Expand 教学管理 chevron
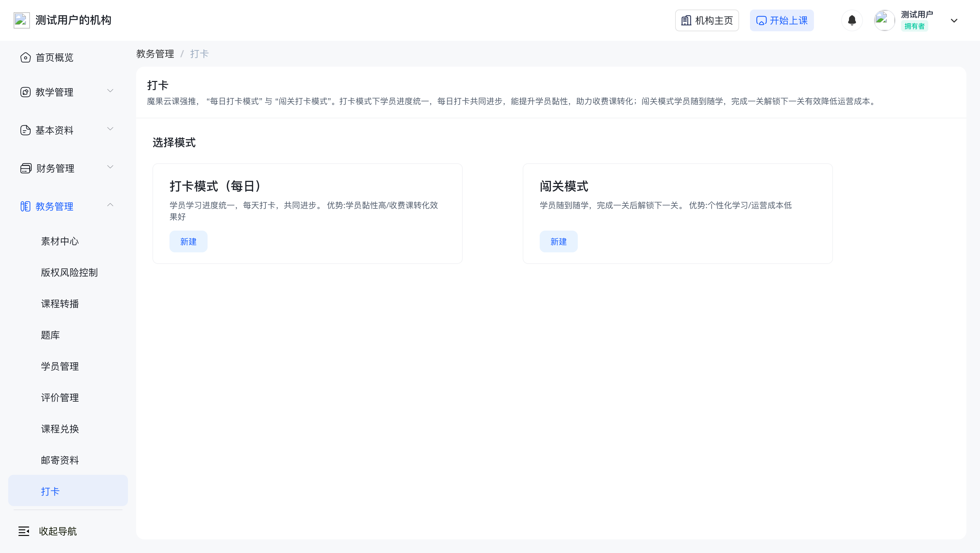Screen dimensions: 980x553 [x=110, y=90]
